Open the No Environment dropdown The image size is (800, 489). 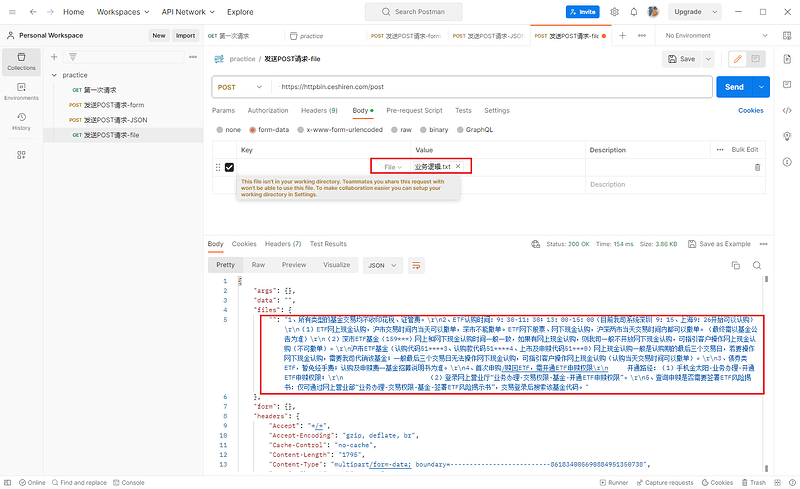coord(716,35)
